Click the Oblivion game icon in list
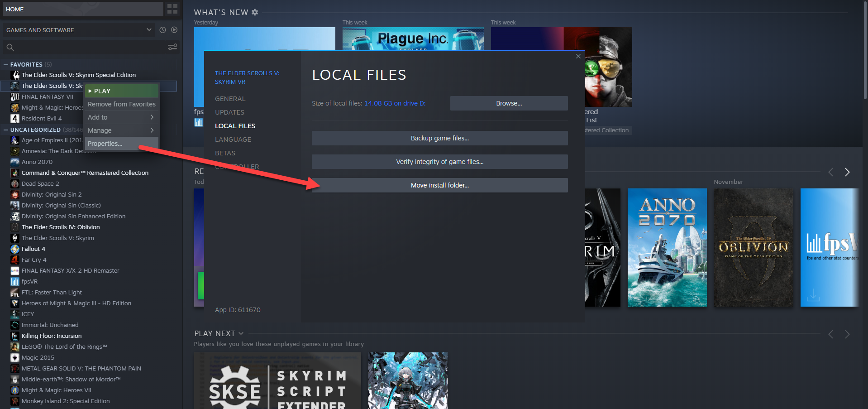 (x=15, y=227)
